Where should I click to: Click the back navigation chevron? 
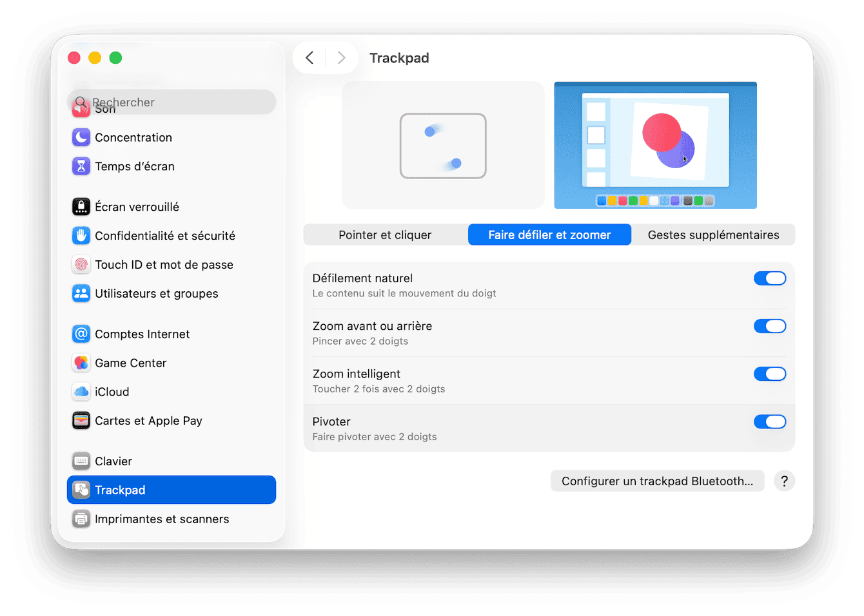[309, 57]
